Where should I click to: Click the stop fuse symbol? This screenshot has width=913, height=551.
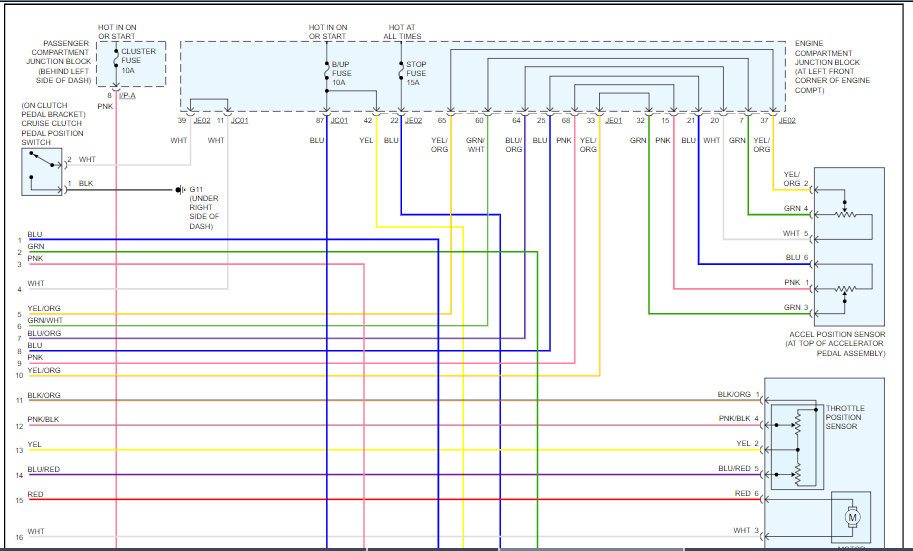coord(401,72)
